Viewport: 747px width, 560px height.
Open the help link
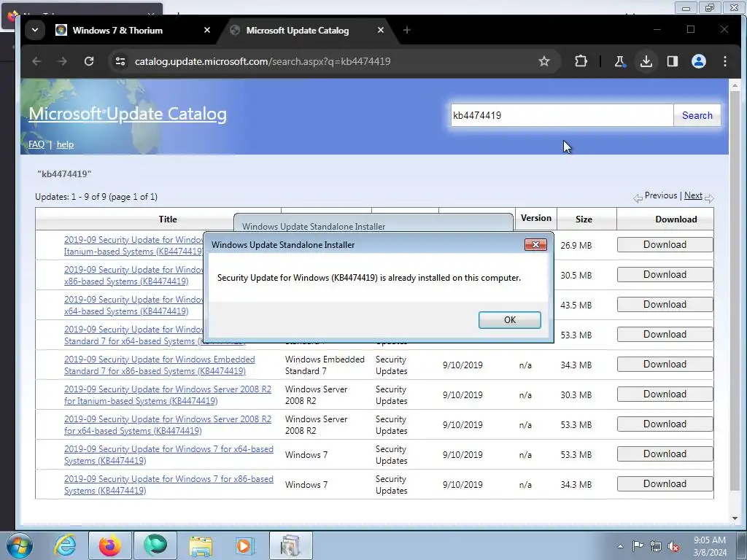point(65,144)
